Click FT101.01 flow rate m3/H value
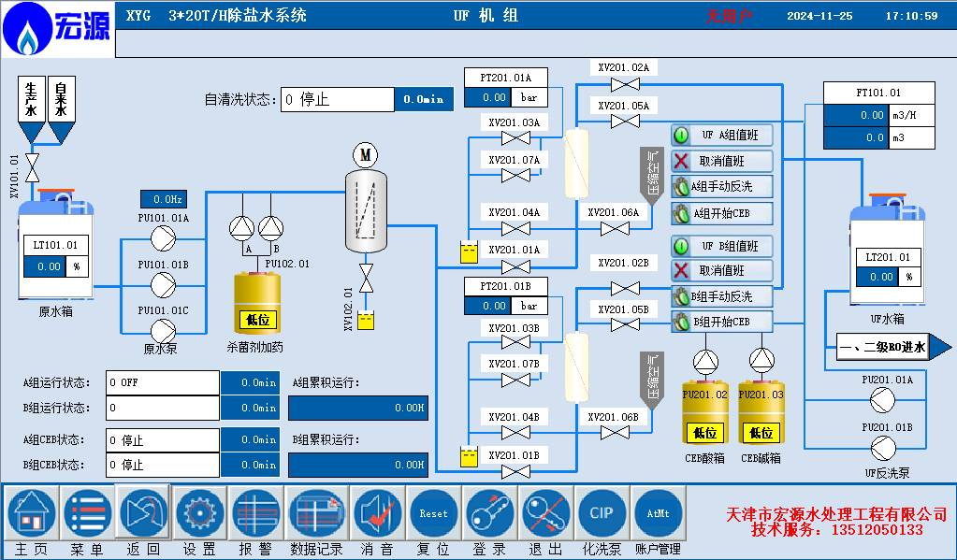The image size is (957, 560). [856, 115]
